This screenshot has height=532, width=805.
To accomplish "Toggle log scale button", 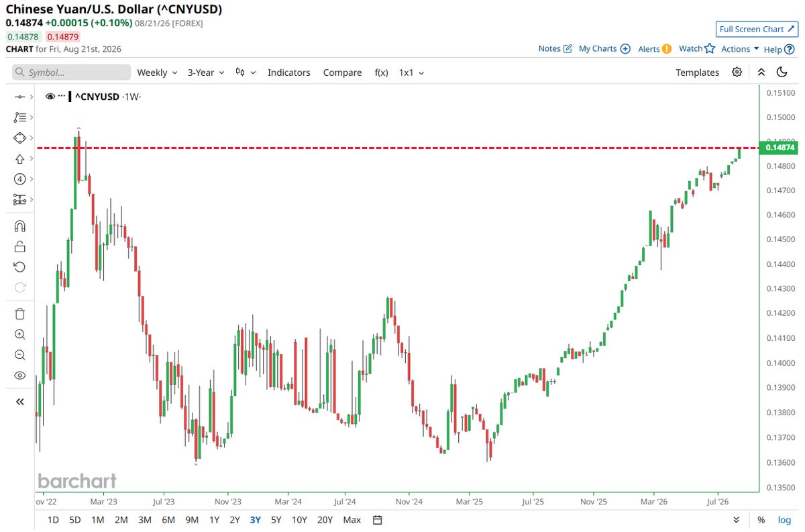I will coord(784,520).
